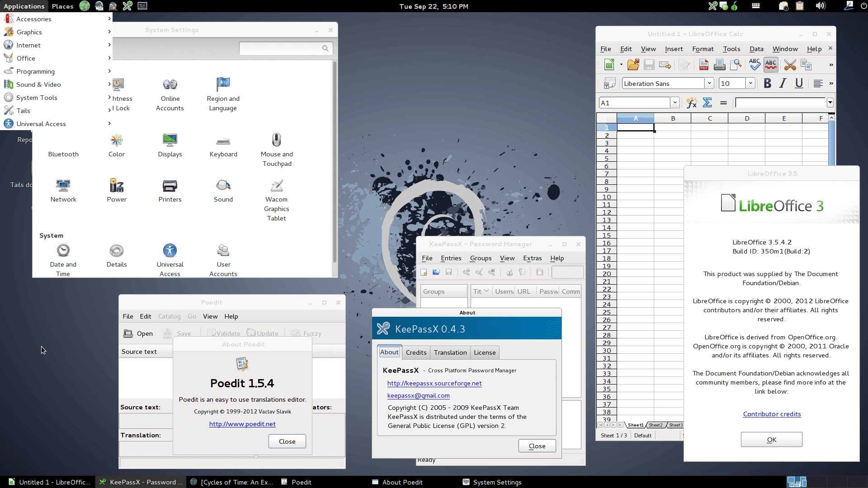Toggle Align Left in Calc toolbar
Image resolution: width=868 pixels, height=488 pixels.
pos(818,83)
